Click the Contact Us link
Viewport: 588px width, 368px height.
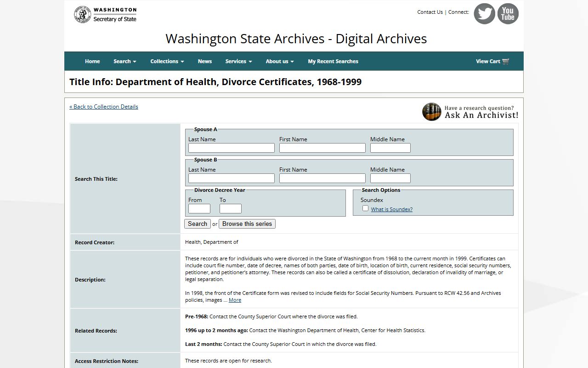430,12
